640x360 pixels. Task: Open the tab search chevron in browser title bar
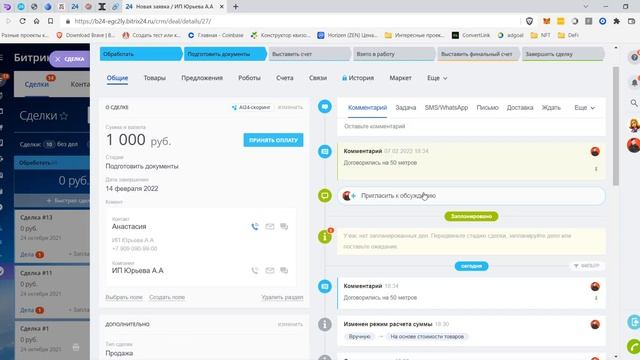[x=586, y=7]
